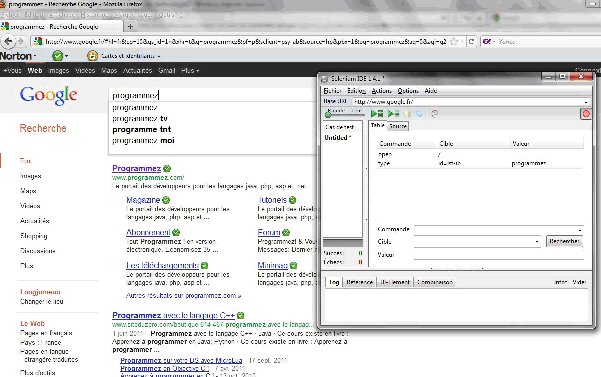Viewport: 601px width, 377px height.
Task: Select Shopping in Google left sidebar
Action: coord(34,236)
